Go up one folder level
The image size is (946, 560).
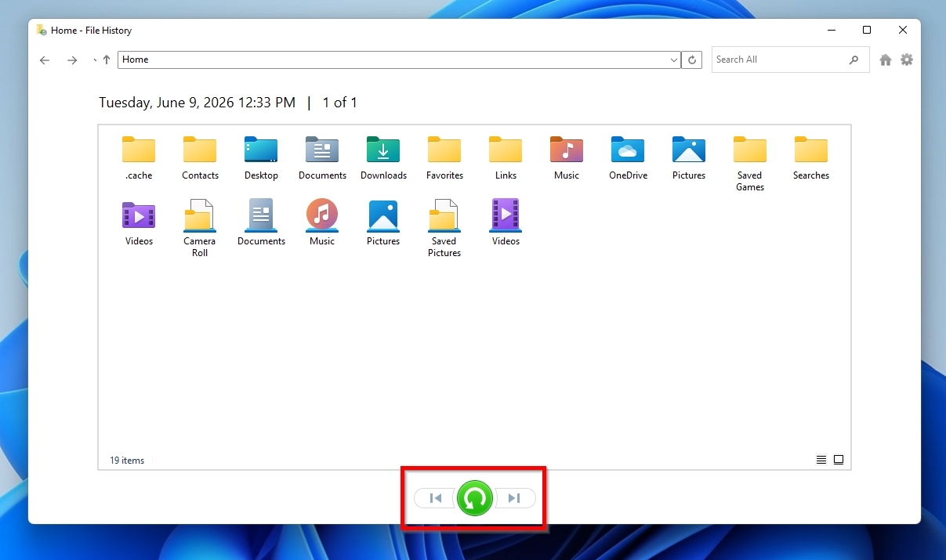pos(107,60)
